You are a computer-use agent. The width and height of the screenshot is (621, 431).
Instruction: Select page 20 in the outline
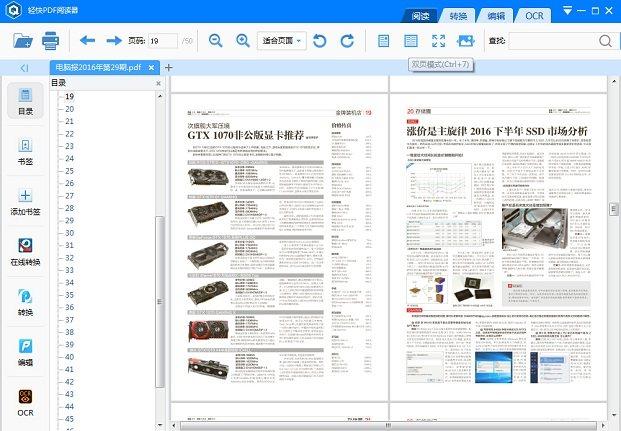click(70, 109)
